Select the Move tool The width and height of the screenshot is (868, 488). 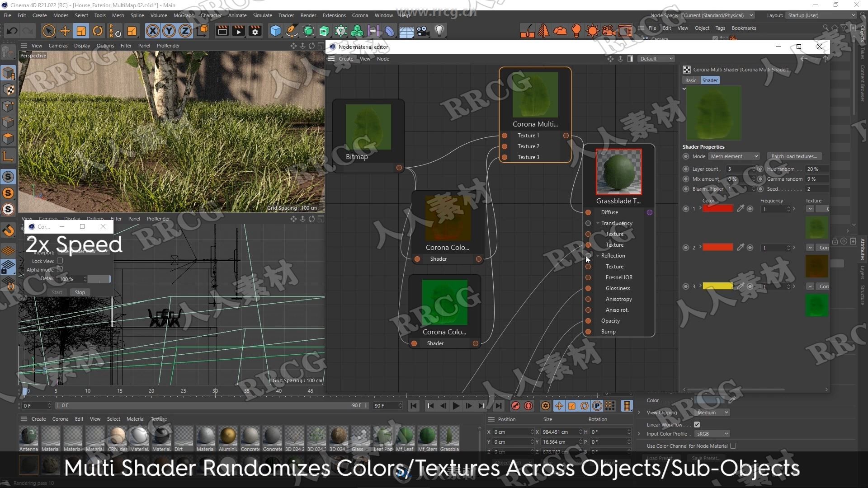pos(65,31)
